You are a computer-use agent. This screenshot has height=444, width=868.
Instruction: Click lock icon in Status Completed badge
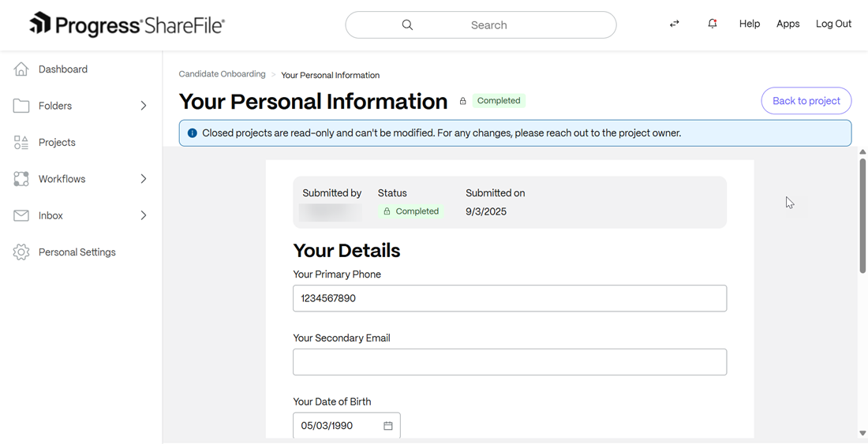(x=387, y=211)
